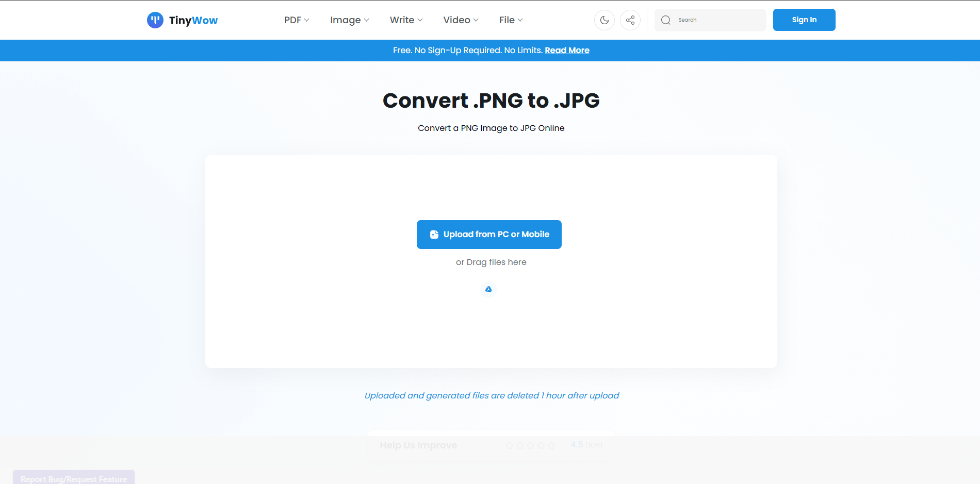Click Upload from PC or Mobile

coord(489,234)
